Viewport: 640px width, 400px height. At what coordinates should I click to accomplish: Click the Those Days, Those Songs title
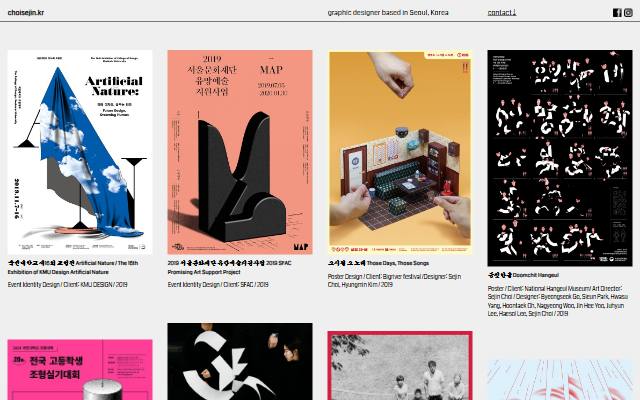pos(378,263)
